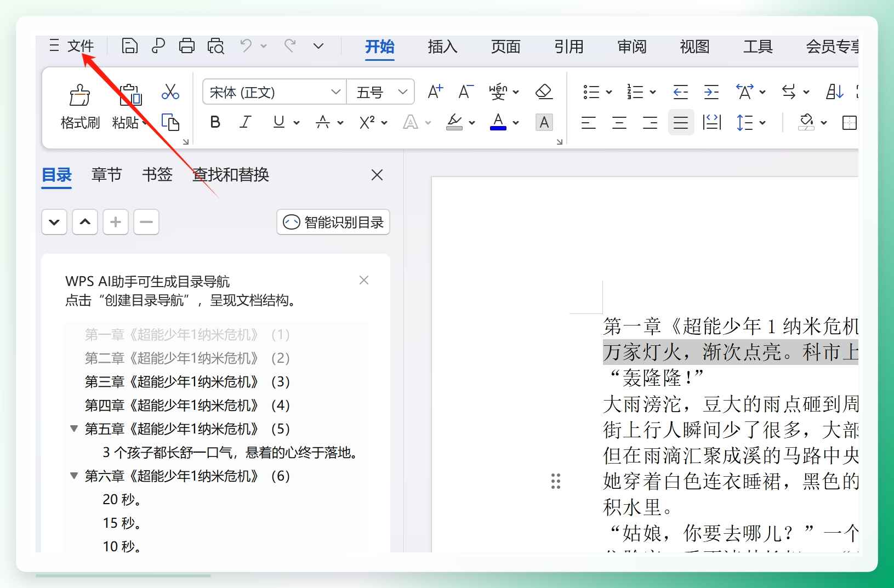The height and width of the screenshot is (588, 894).
Task: Switch to the 视图 tab
Action: point(694,47)
